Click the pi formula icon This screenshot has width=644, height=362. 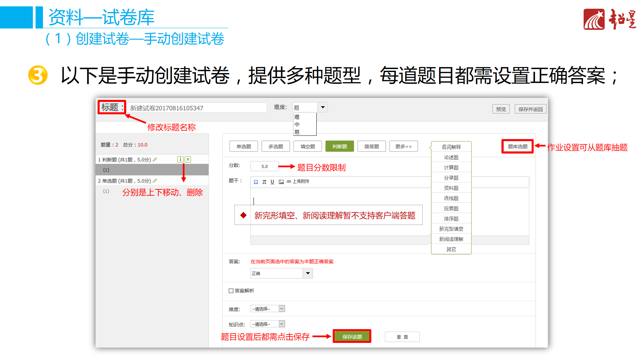(x=264, y=182)
